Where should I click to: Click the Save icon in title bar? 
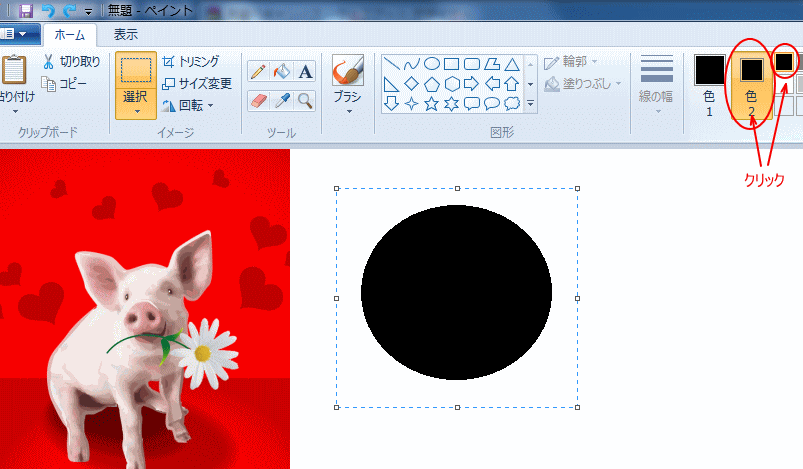tap(25, 10)
